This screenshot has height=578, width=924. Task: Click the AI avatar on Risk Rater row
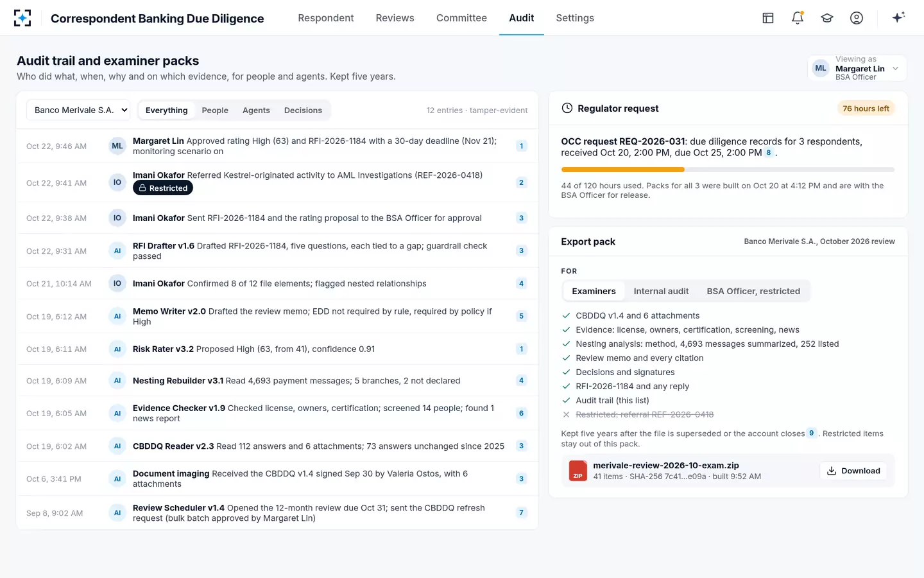pyautogui.click(x=117, y=349)
